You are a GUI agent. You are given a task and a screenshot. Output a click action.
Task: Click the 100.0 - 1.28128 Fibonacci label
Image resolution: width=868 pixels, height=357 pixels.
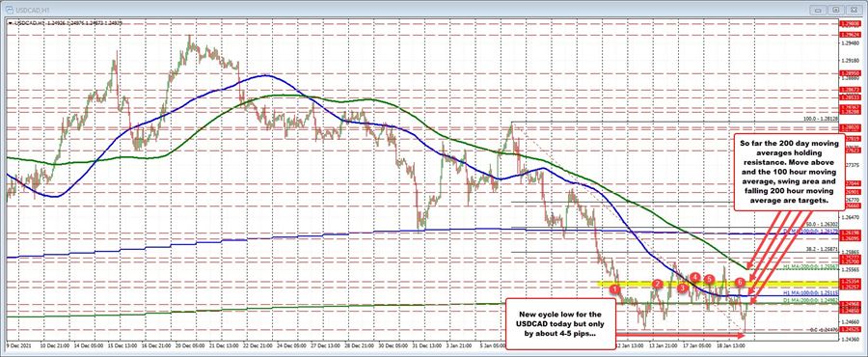[x=820, y=119]
